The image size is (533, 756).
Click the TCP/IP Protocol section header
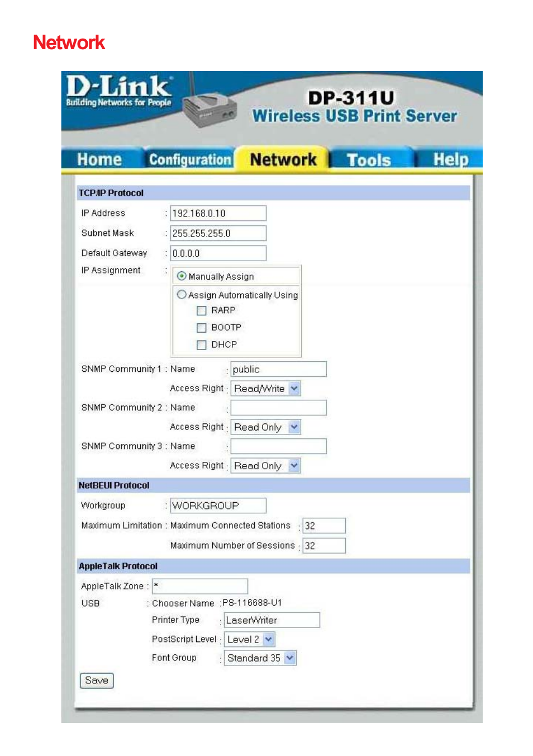[x=273, y=193]
